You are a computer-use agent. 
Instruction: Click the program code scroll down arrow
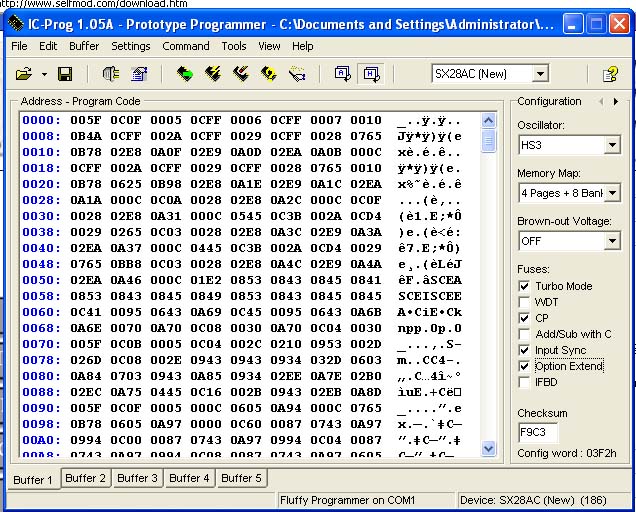coord(488,448)
